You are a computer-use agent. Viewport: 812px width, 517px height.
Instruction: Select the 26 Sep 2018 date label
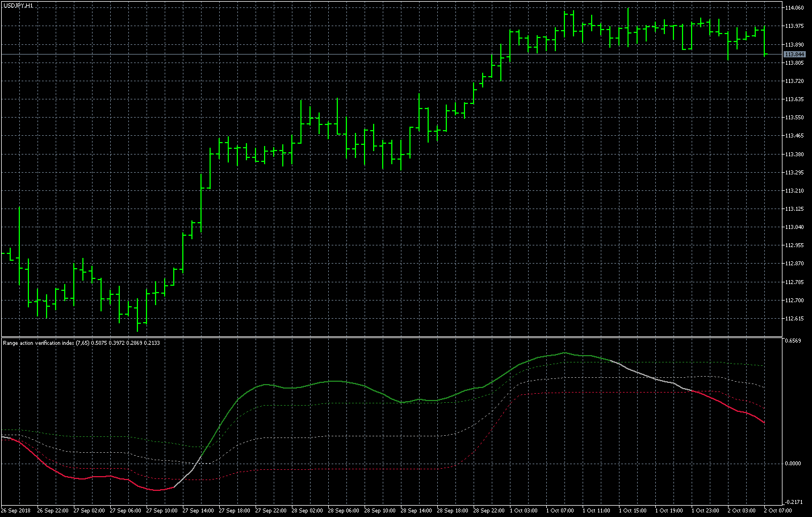click(x=16, y=511)
